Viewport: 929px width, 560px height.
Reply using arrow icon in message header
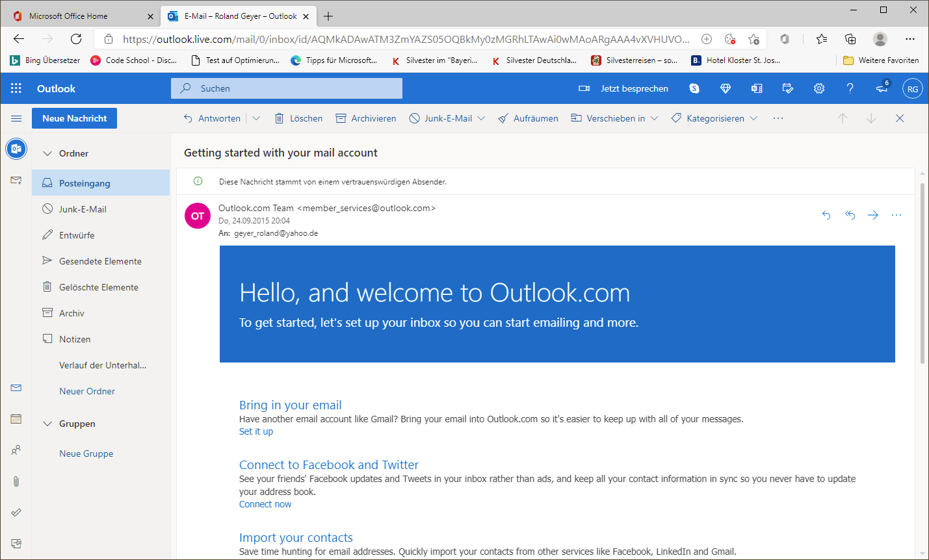pos(826,215)
